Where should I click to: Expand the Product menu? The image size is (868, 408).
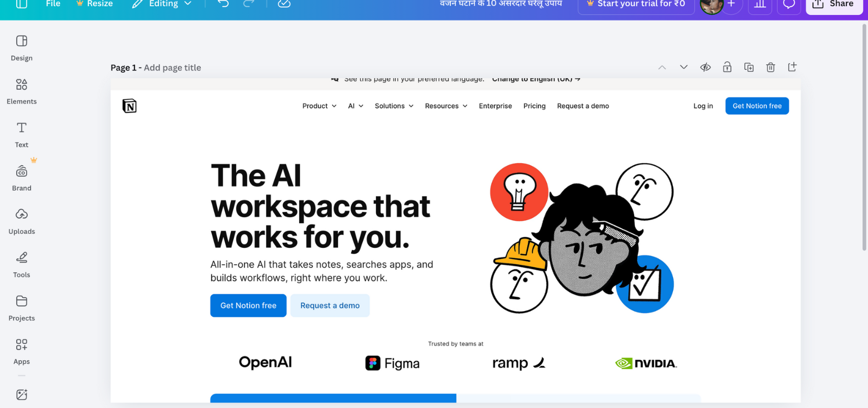pyautogui.click(x=319, y=106)
